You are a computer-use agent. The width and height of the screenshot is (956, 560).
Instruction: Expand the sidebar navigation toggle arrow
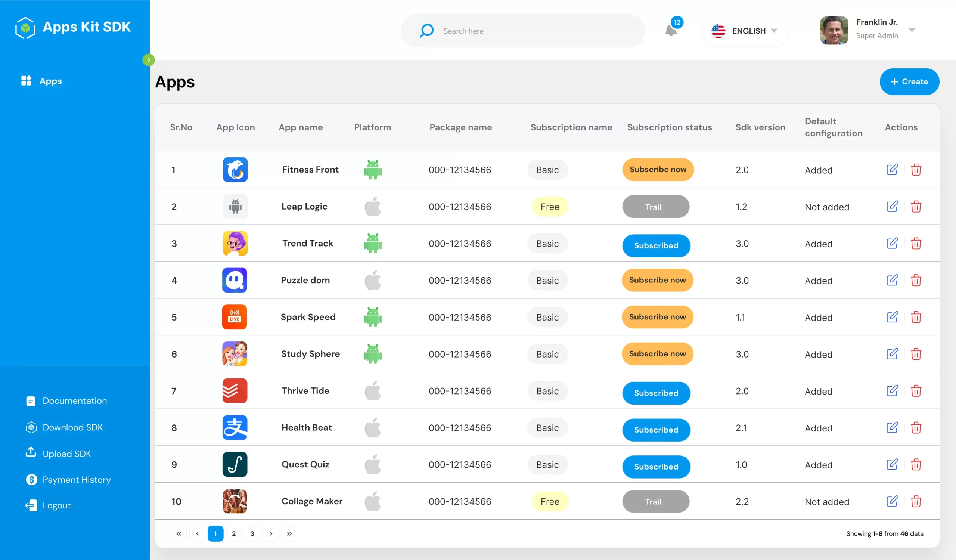click(149, 59)
